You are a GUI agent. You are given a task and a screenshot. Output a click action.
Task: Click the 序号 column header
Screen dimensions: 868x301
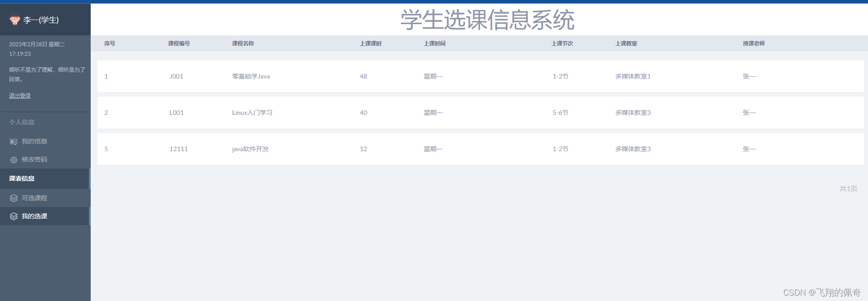(x=110, y=44)
